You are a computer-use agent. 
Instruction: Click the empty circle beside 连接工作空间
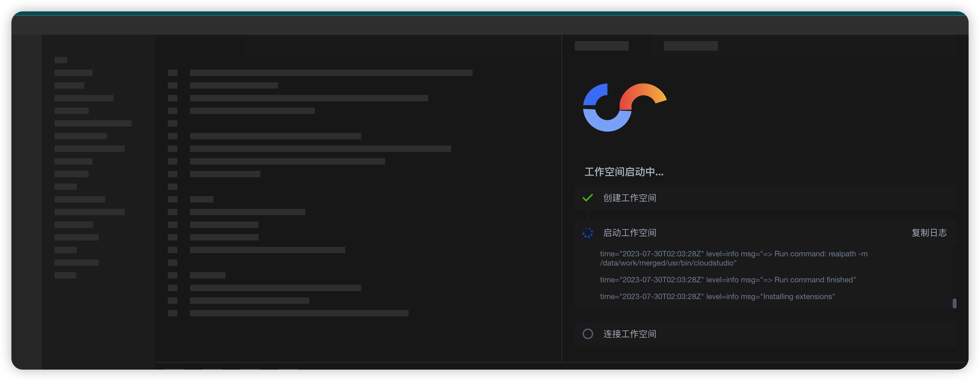click(x=587, y=334)
